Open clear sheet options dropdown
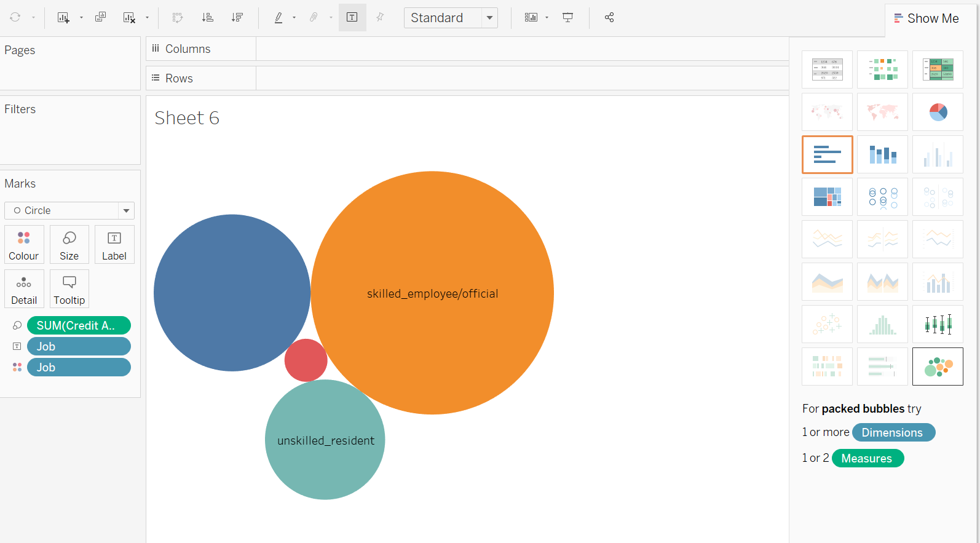The width and height of the screenshot is (980, 543). pos(147,18)
